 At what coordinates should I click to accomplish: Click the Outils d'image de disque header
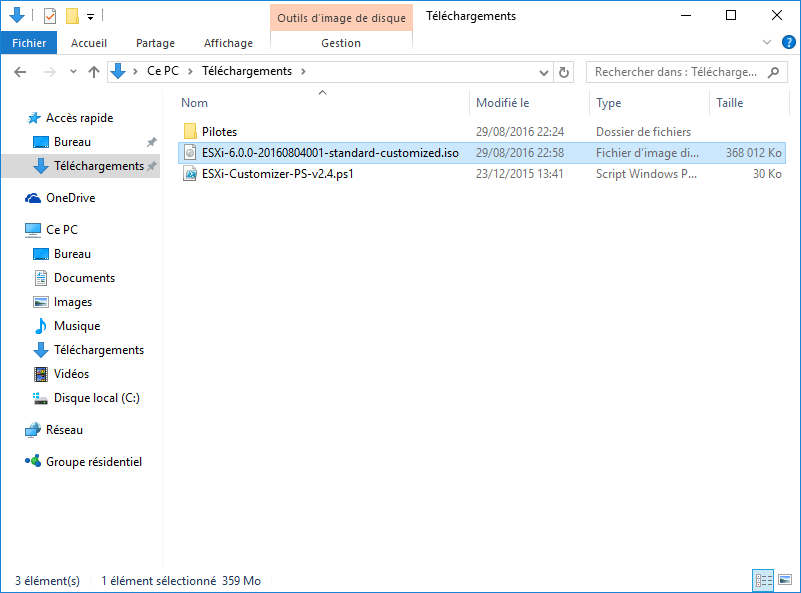(x=341, y=18)
